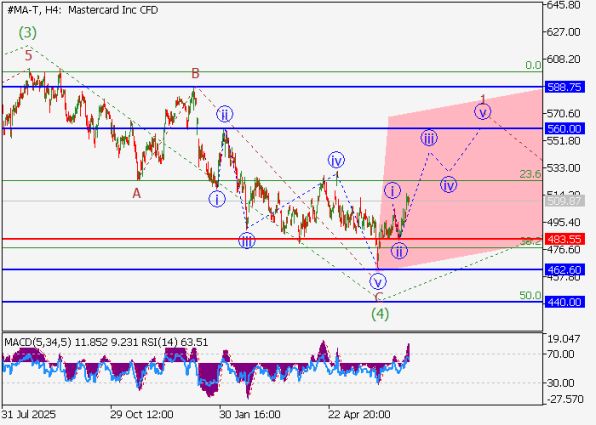Image resolution: width=596 pixels, height=425 pixels.
Task: Click circled iii marker inside pink forecast zone
Action: 429,138
